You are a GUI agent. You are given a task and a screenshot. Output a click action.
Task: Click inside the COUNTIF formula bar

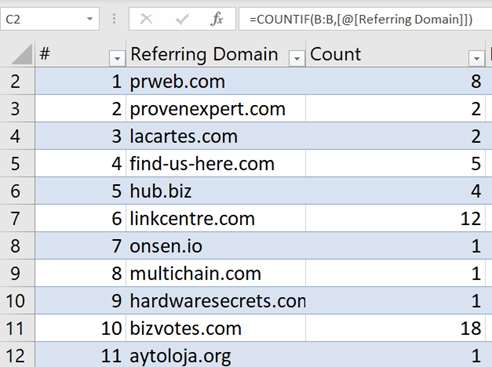[365, 19]
